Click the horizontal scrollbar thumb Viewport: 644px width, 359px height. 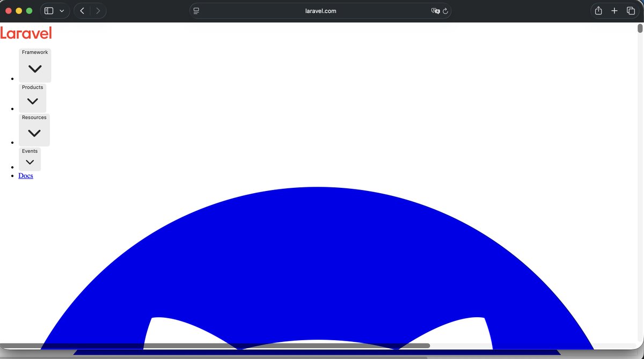(x=215, y=346)
